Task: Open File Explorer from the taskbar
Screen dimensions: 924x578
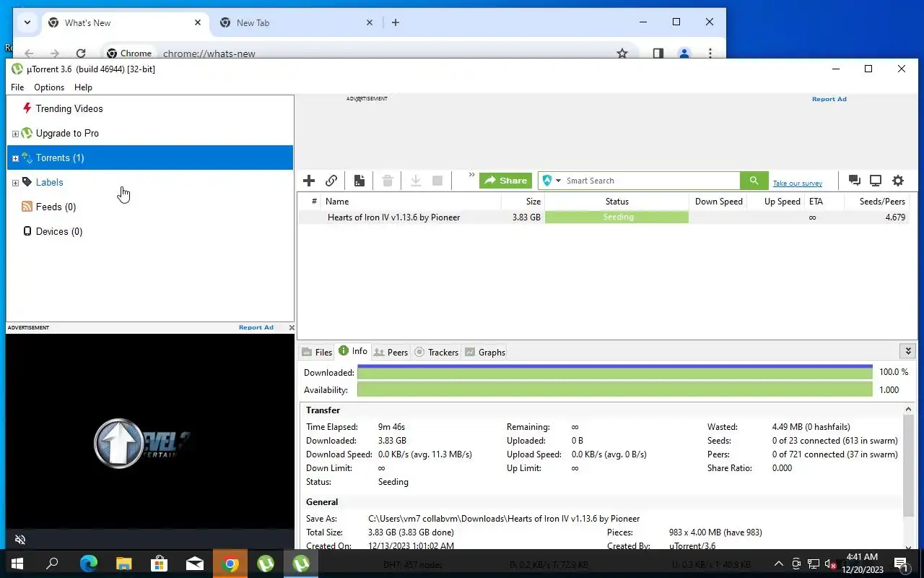Action: (x=124, y=564)
